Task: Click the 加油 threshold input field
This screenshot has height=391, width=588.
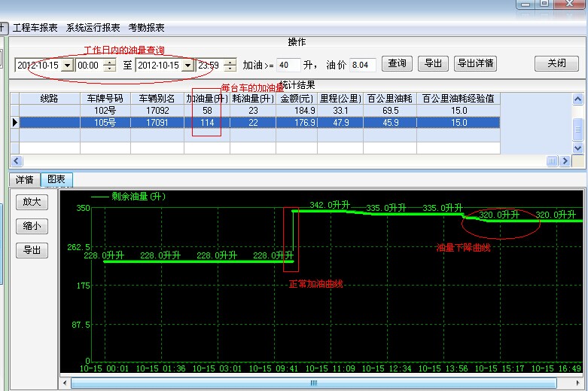Action: [288, 65]
